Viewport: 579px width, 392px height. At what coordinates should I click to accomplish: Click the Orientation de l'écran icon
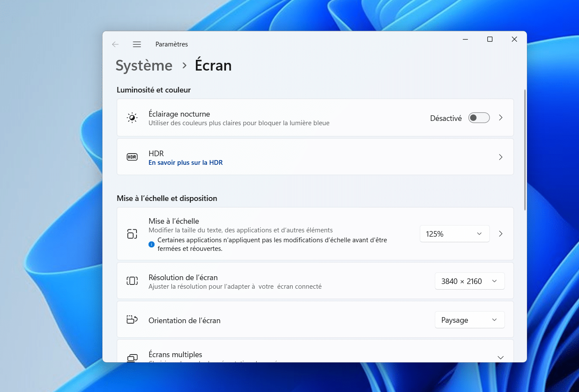point(132,320)
